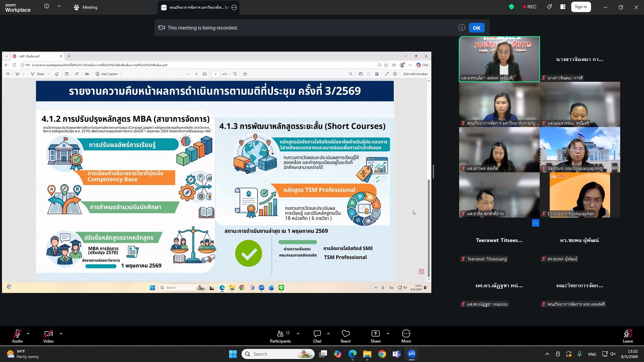Expand the Draw dropdown in the shared PDF viewer
This screenshot has height=362, width=644.
[x=49, y=74]
